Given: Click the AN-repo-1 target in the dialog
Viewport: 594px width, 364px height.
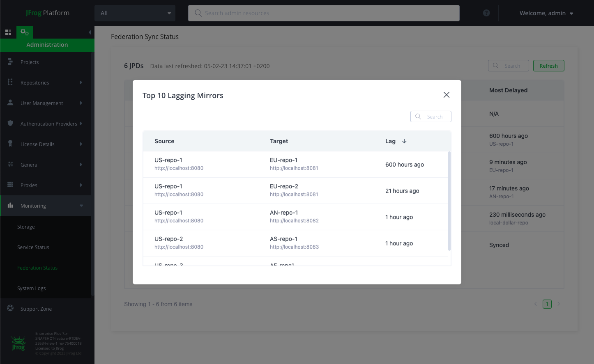Looking at the screenshot, I should point(284,213).
